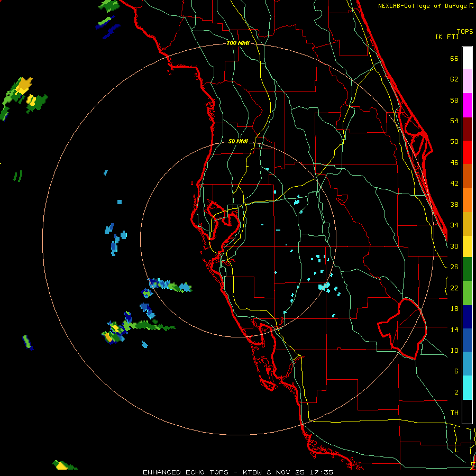Click the "30" legend value
Image resolution: width=476 pixels, height=476 pixels.
pyautogui.click(x=454, y=246)
